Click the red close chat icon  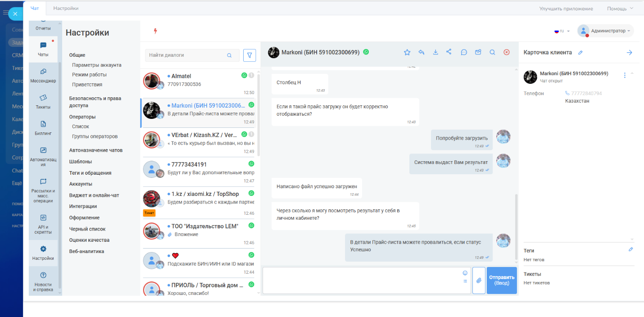(x=506, y=52)
